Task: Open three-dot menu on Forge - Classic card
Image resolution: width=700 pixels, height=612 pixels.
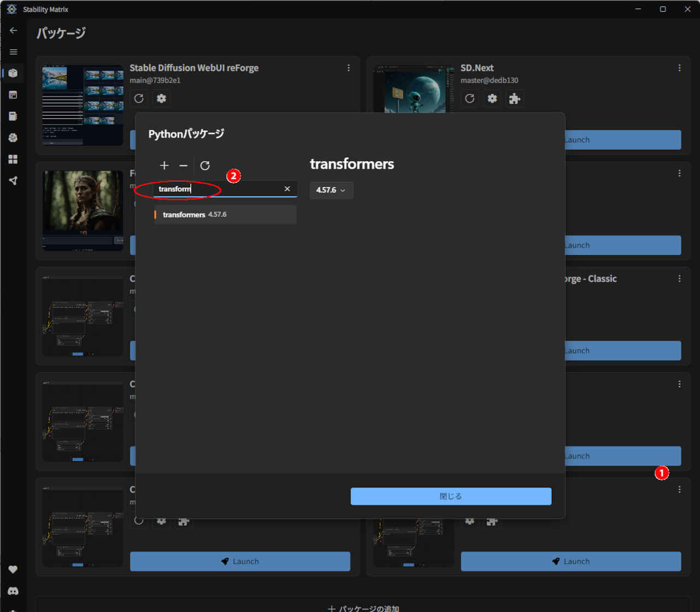Action: coord(679,279)
